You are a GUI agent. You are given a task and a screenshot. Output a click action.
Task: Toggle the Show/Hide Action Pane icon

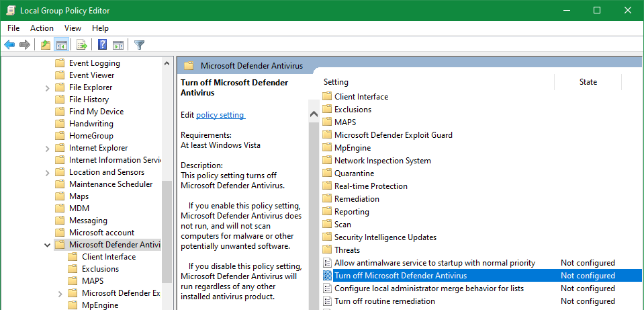click(x=118, y=45)
